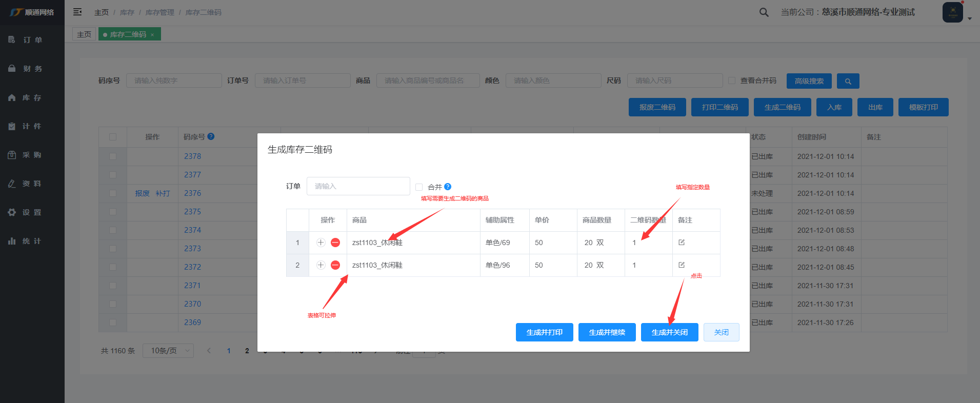Click the magnifier search icon in header
Screen dimensions: 980x403
[764, 12]
